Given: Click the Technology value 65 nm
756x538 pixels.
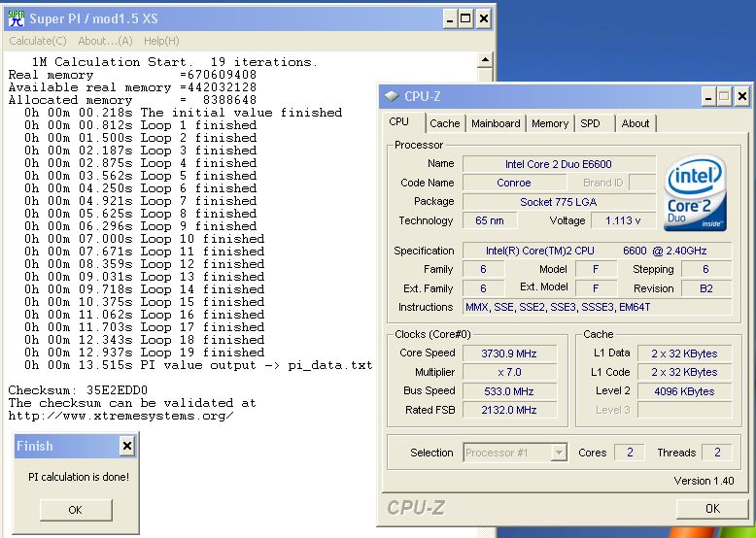Looking at the screenshot, I should pos(490,220).
